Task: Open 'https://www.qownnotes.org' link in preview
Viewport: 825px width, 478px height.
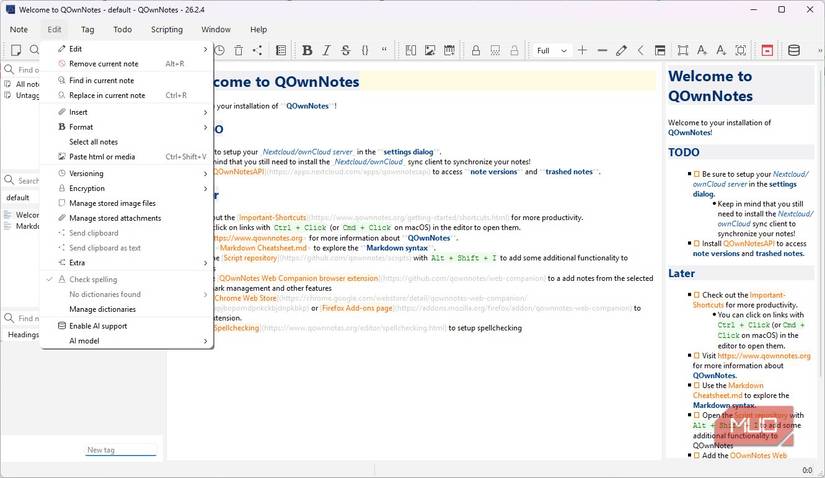Action: click(764, 355)
